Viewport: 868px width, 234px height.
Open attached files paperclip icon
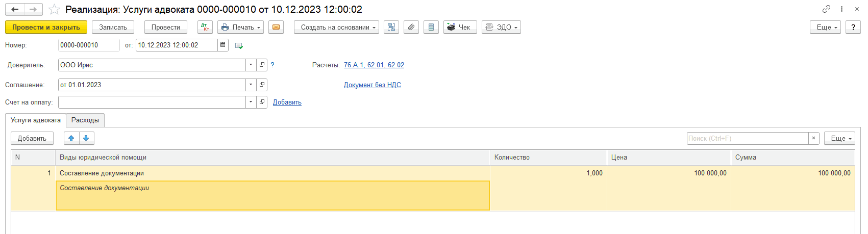click(411, 27)
